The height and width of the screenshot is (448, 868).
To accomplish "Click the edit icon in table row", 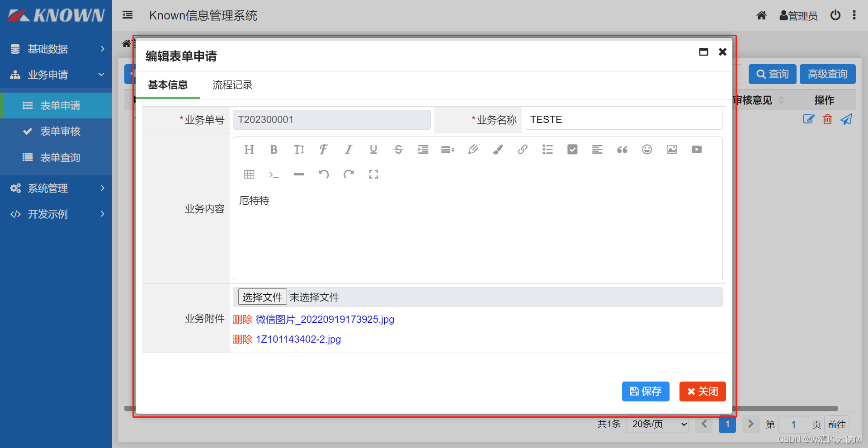I will coord(808,119).
